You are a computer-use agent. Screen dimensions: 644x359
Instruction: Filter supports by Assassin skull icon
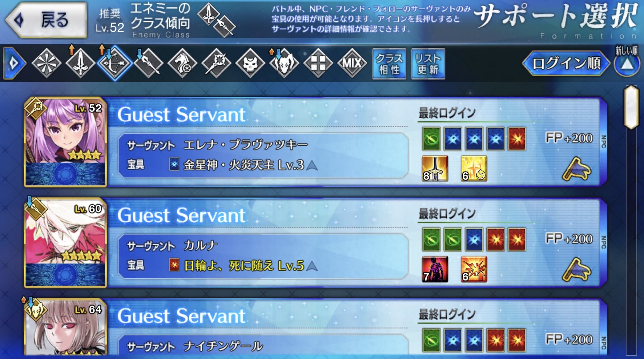click(x=250, y=63)
